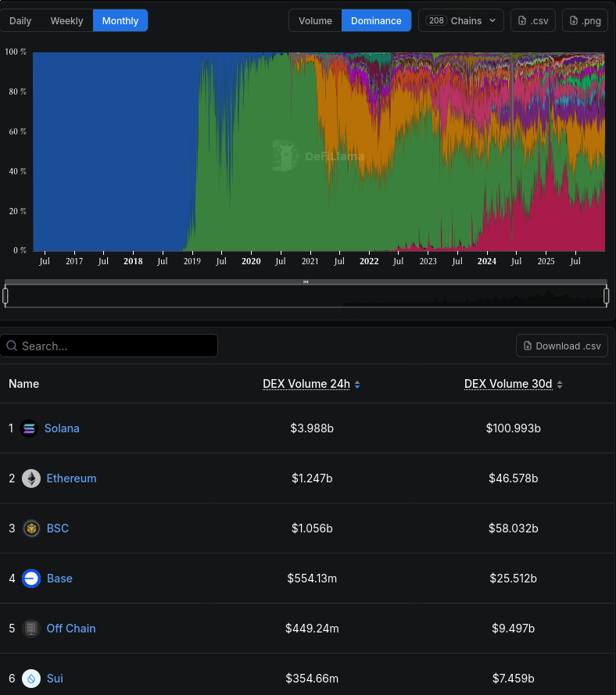This screenshot has height=695, width=616.
Task: Click the Off Chain server icon
Action: click(x=31, y=629)
